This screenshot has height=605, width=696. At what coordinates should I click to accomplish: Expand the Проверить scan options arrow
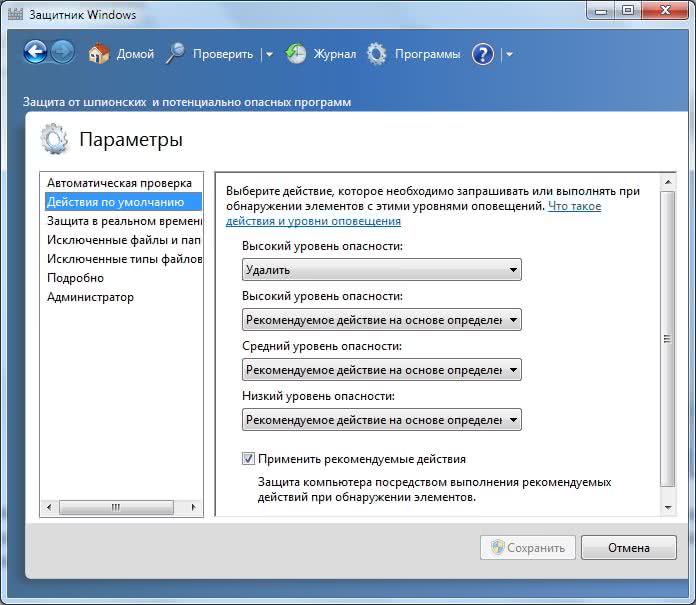click(269, 55)
